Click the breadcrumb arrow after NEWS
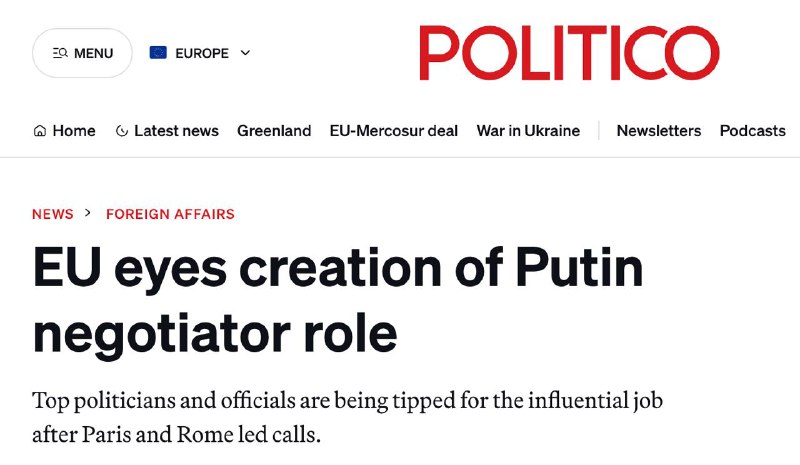The width and height of the screenshot is (800, 465). pyautogui.click(x=88, y=214)
